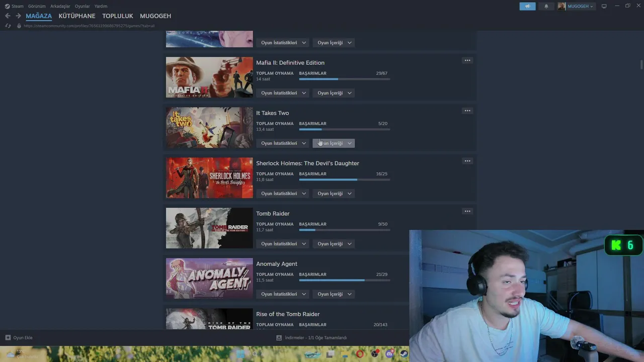Expand Oyun İstatistikleri for Anomaly Agent
This screenshot has height=362, width=644.
tap(283, 294)
